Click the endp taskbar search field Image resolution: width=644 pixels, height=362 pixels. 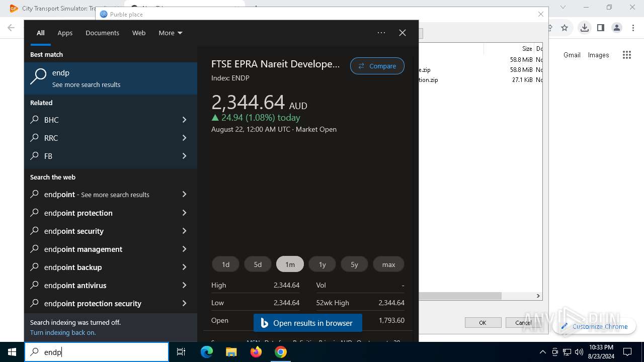[x=97, y=352]
